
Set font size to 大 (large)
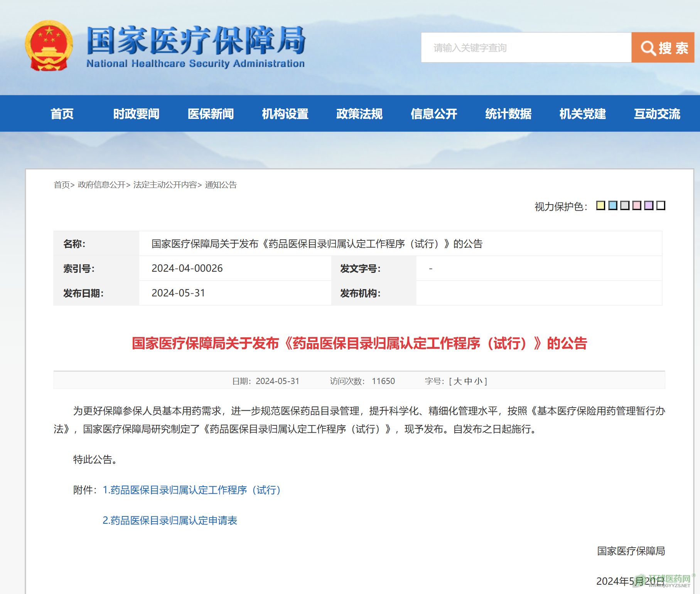[x=458, y=381]
